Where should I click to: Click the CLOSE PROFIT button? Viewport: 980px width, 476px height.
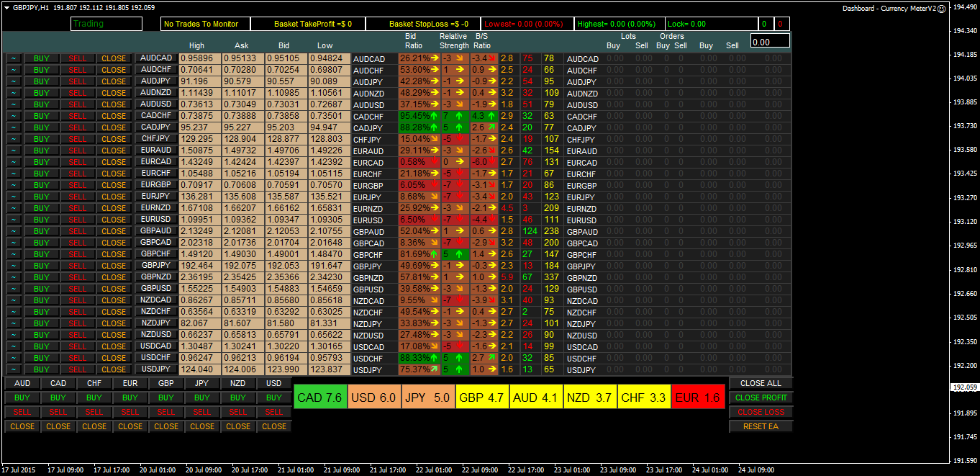tap(761, 398)
